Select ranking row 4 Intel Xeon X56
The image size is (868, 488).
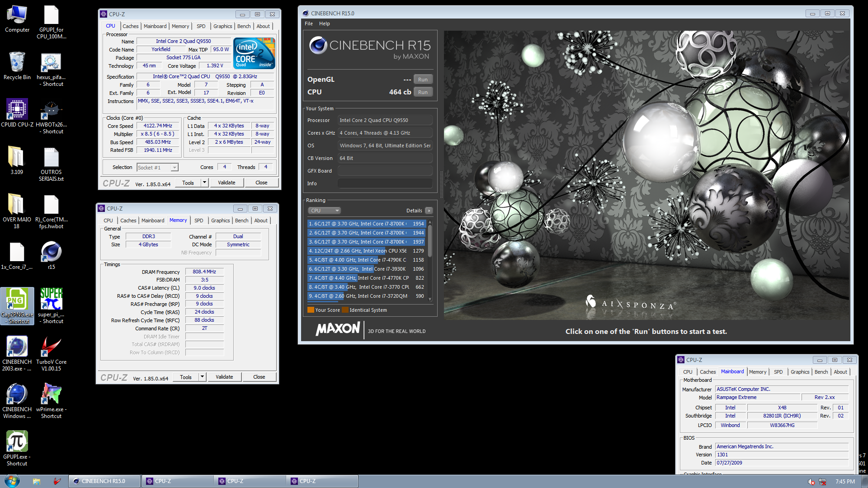367,251
